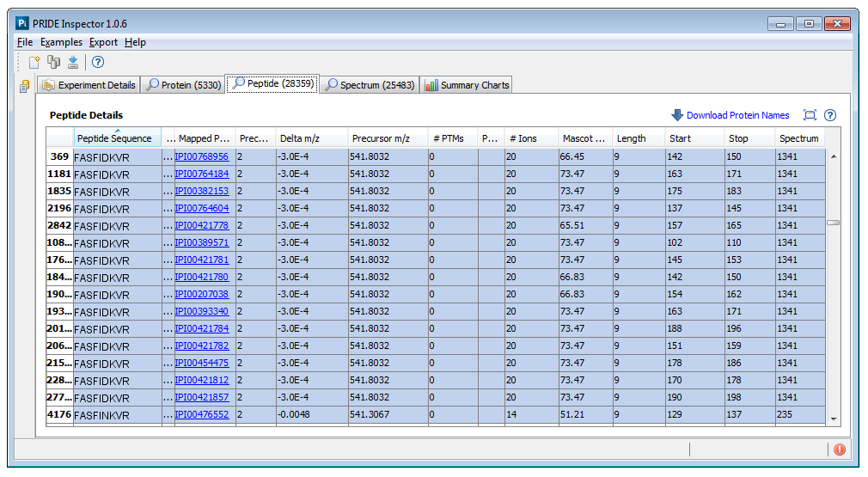Viewport: 868px width, 477px height.
Task: Expand the Peptide Details panel to full size
Action: (810, 115)
